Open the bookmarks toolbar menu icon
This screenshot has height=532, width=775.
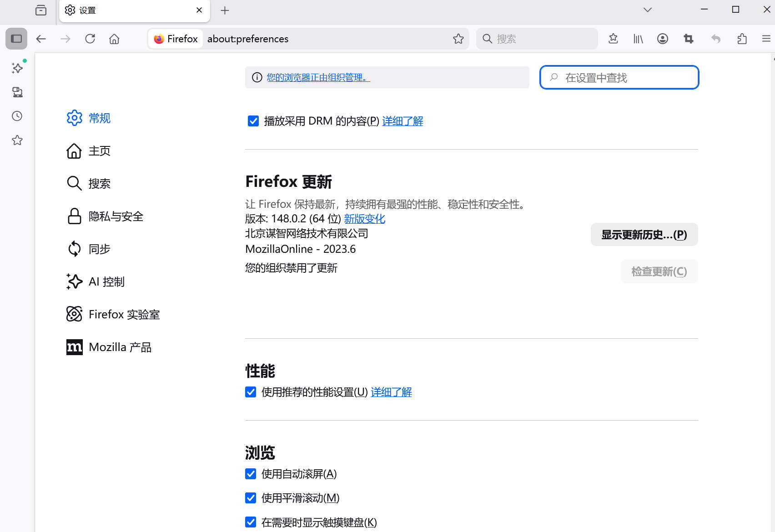coord(613,39)
